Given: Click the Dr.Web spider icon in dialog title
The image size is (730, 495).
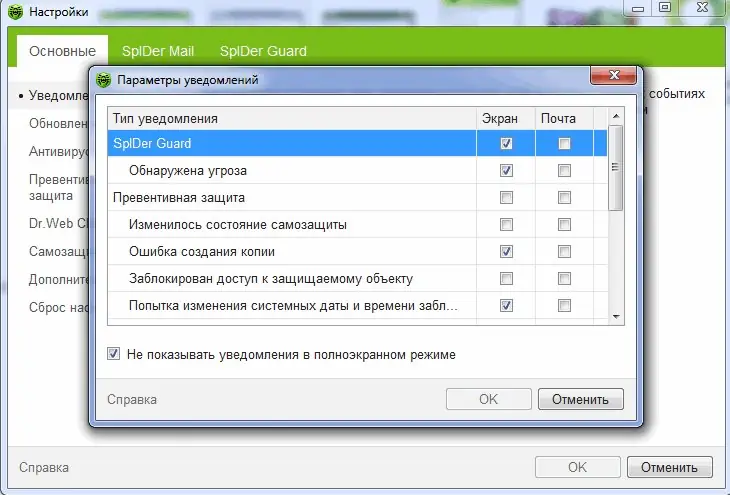Looking at the screenshot, I should pos(103,80).
